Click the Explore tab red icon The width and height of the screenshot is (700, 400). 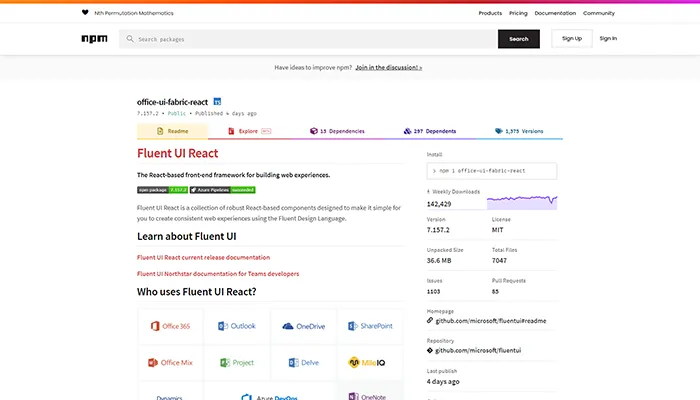[x=231, y=131]
